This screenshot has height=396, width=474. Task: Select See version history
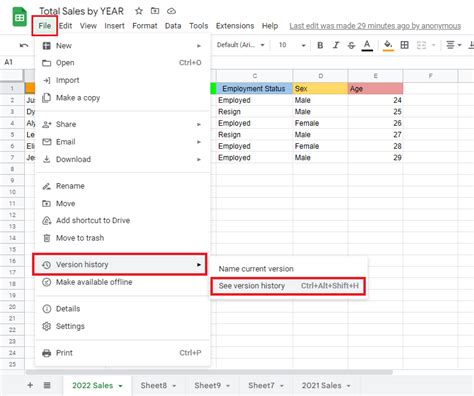click(x=288, y=286)
